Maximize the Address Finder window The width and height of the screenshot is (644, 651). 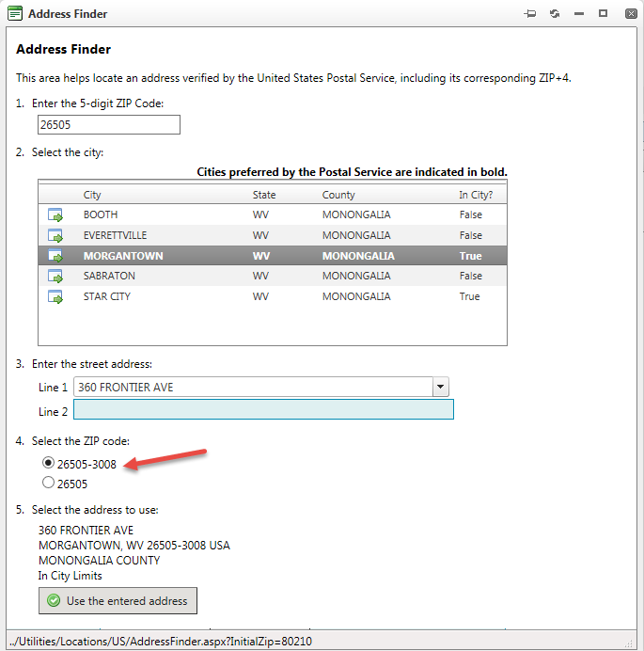603,14
